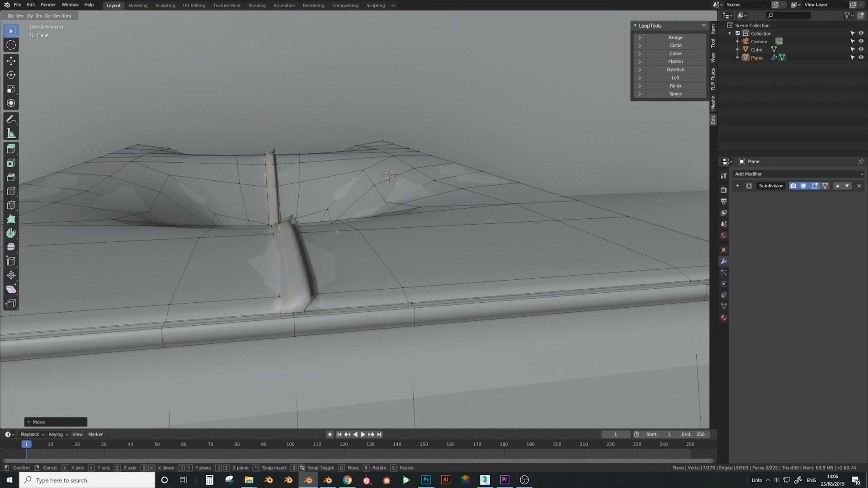Viewport: 868px width, 488px height.
Task: Select the Shear tool
Action: (11, 289)
